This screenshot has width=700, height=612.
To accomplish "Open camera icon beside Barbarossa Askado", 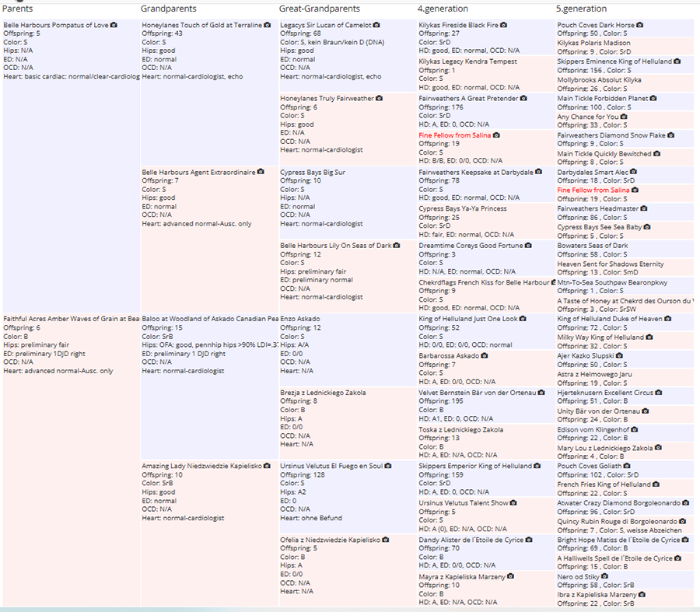I will [x=485, y=356].
